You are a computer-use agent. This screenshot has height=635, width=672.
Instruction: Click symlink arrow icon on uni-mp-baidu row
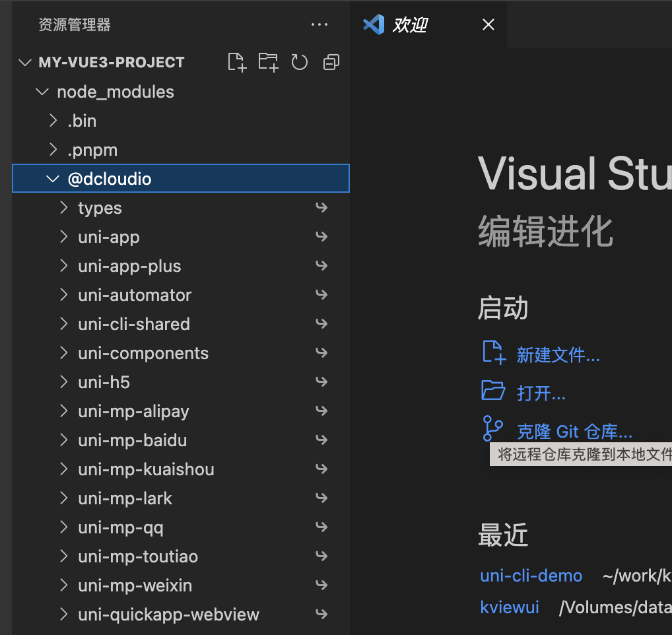321,440
